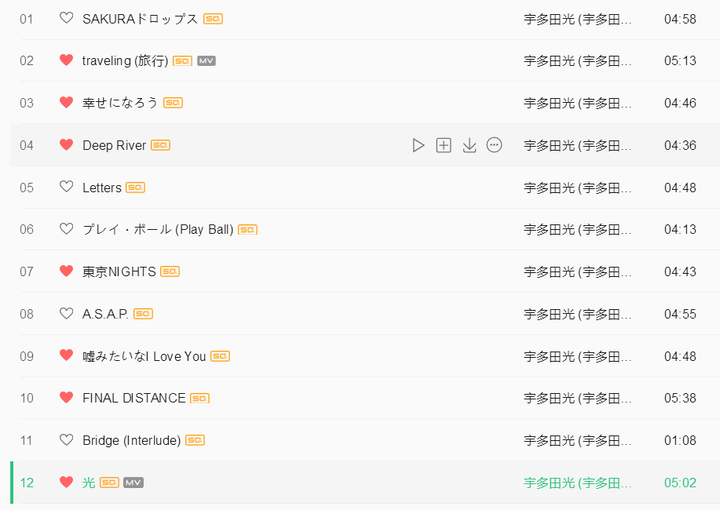The height and width of the screenshot is (510, 720).
Task: Unlike the song Deep River
Action: coord(67,145)
